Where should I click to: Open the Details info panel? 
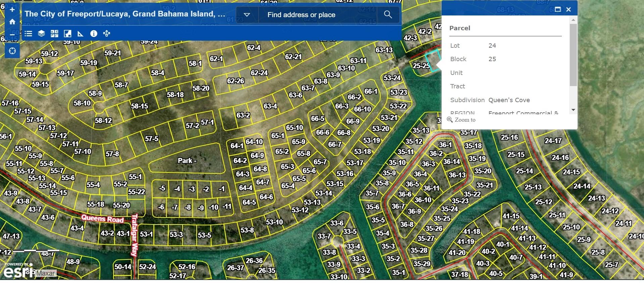pos(94,34)
